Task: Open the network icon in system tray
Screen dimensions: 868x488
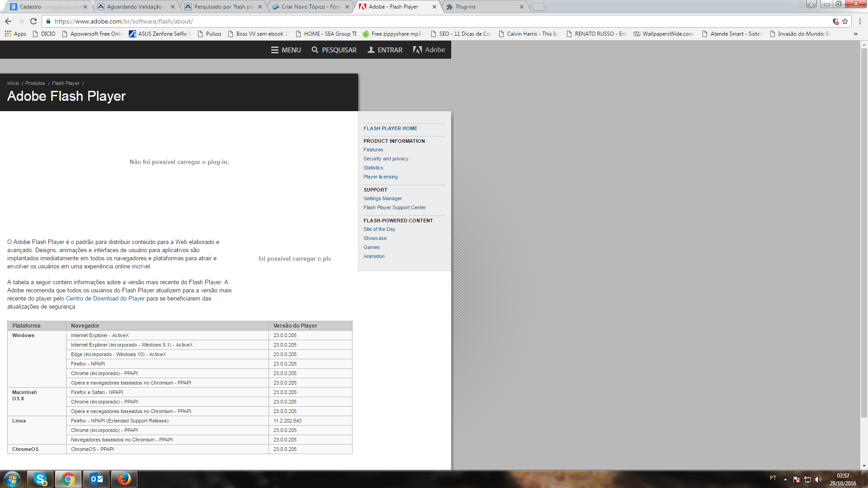Action: pos(807,479)
